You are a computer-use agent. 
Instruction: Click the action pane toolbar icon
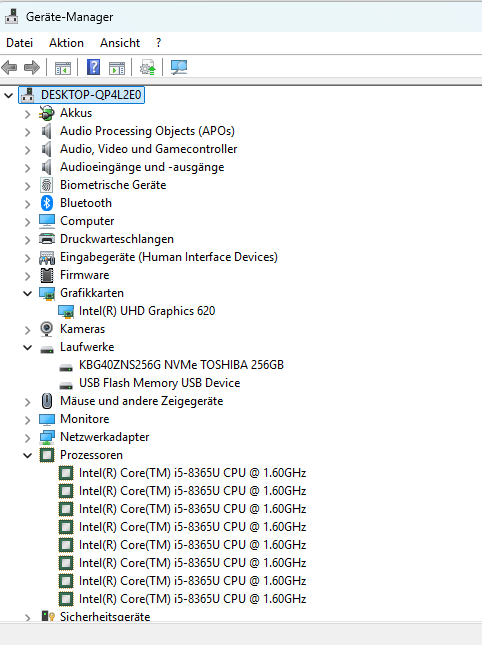[x=117, y=68]
